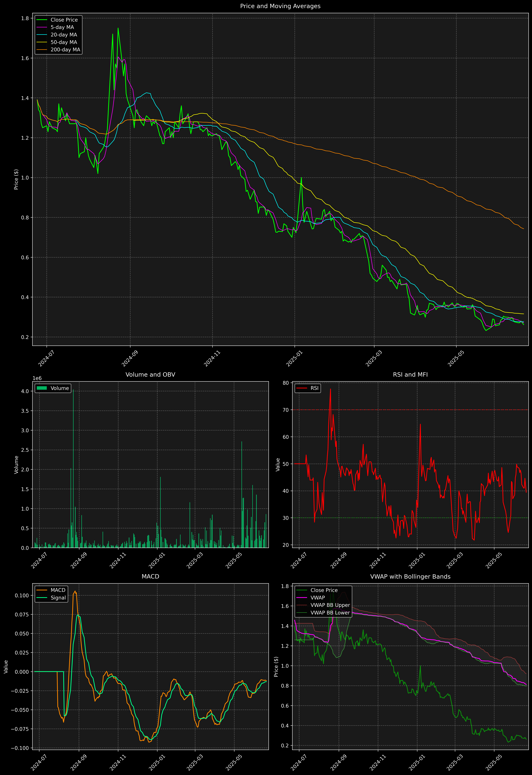Click '2025-05' x-tick on top price chart
Image resolution: width=532 pixels, height=775 pixels.
[456, 358]
